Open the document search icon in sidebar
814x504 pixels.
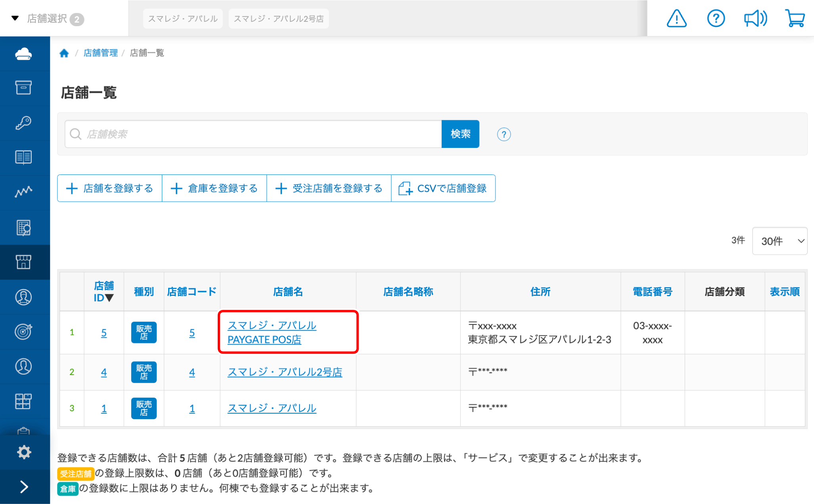[x=23, y=228]
